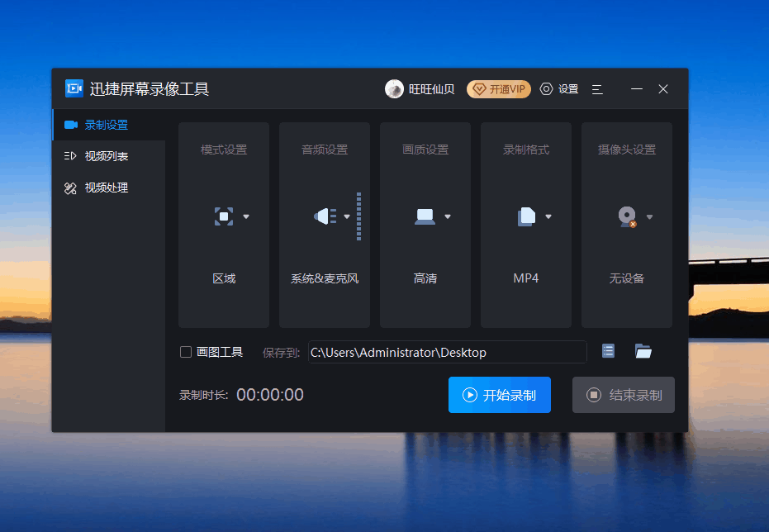Click the MP4 format label
This screenshot has height=532, width=769.
click(x=525, y=278)
